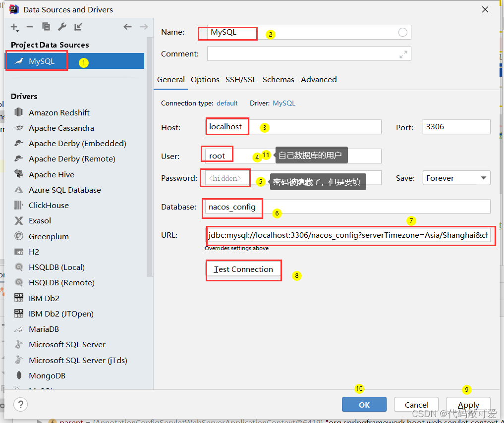
Task: Click the color circle in Name field
Action: pos(403,32)
